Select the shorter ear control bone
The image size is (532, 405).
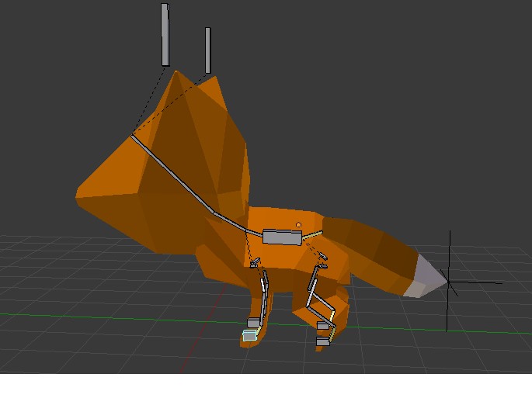coord(207,50)
